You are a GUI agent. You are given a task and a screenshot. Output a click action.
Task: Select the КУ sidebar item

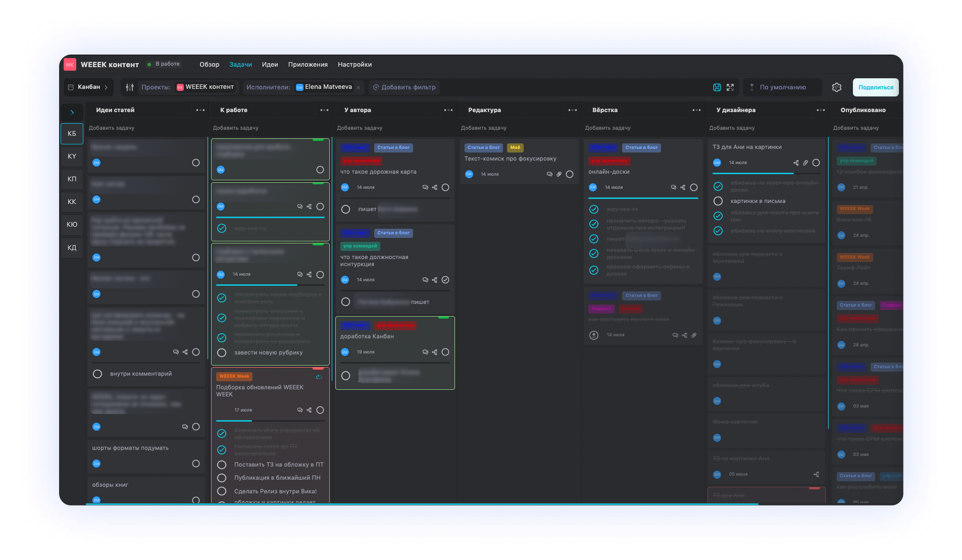click(x=72, y=157)
